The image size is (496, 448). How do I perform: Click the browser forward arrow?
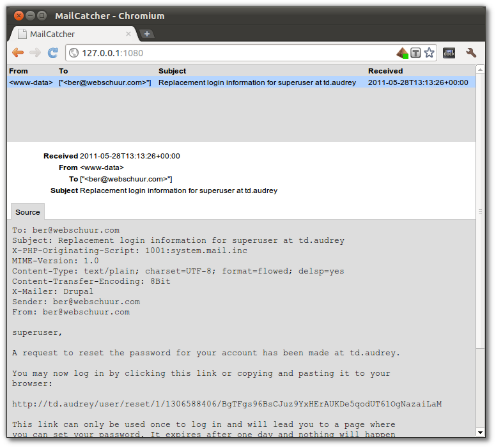(35, 52)
